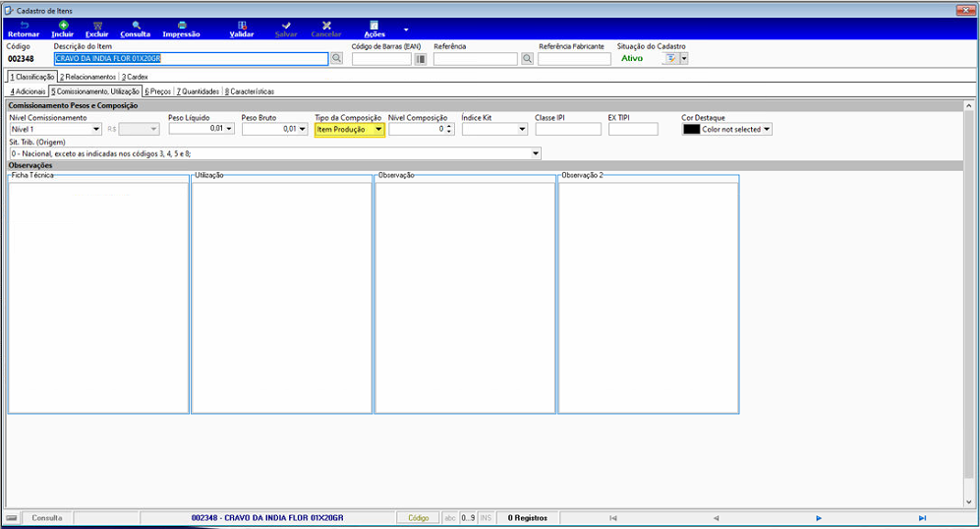Click search icon next to Descrição do Item
Viewport: 980px width, 529px height.
pyautogui.click(x=336, y=58)
